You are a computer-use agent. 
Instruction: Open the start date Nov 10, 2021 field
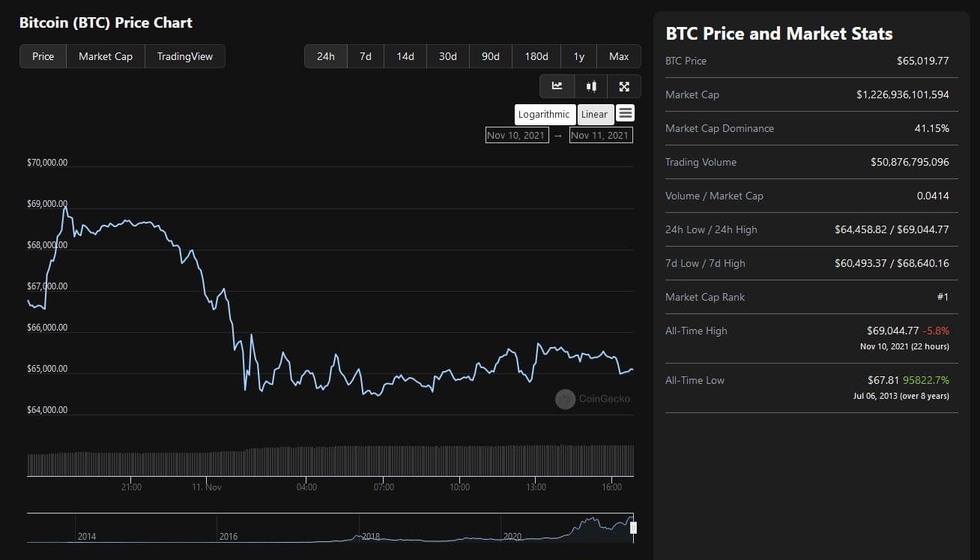tap(516, 135)
